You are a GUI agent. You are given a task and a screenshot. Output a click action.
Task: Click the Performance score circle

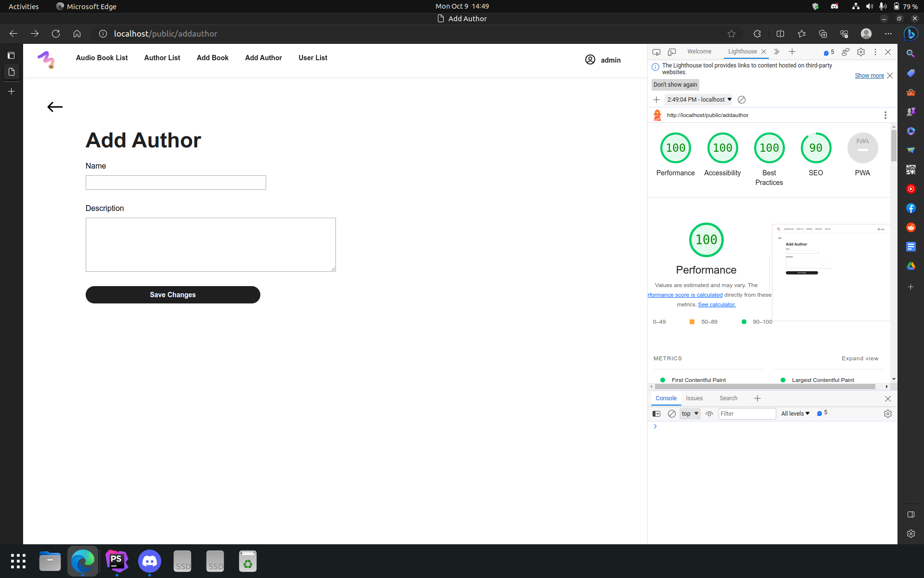click(x=675, y=148)
